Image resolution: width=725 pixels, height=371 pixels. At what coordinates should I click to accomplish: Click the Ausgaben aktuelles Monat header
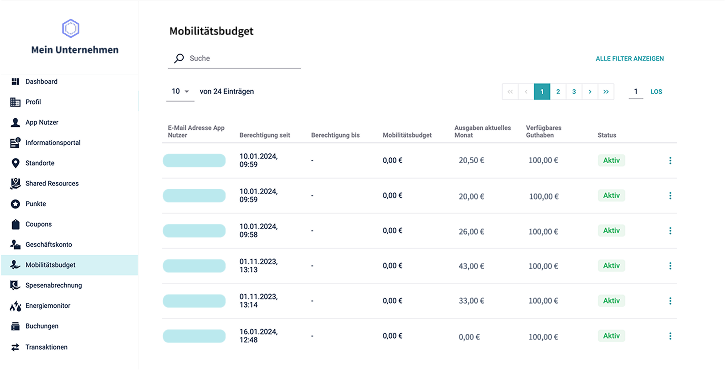point(483,131)
